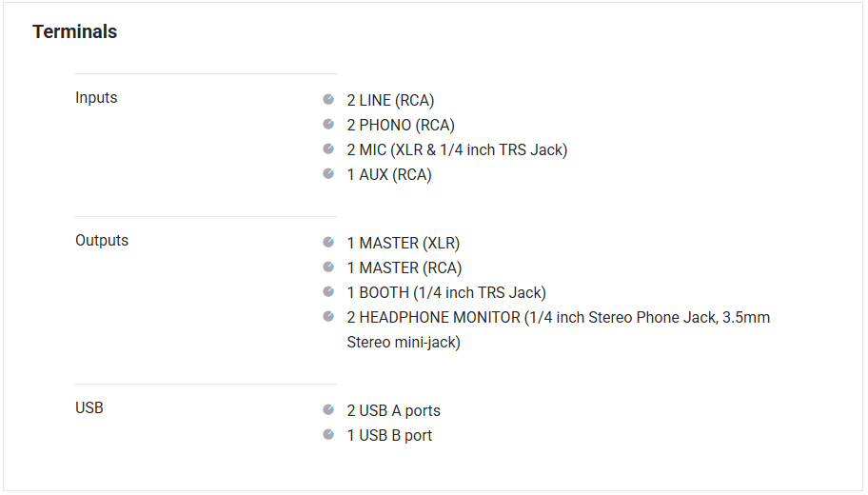Click the 2 MIC (XLR & 1/4 inch TRS Jack) text
The image size is (868, 495).
click(x=457, y=149)
